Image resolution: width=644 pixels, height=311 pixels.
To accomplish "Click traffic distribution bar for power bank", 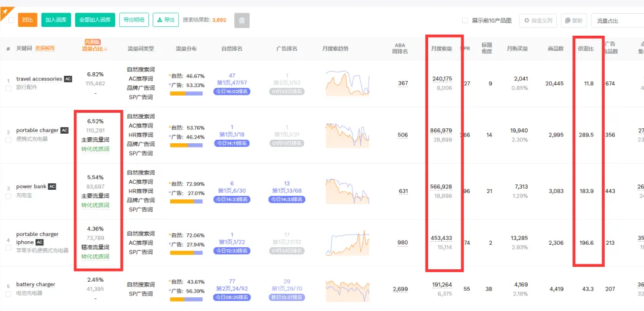I will [x=186, y=202].
